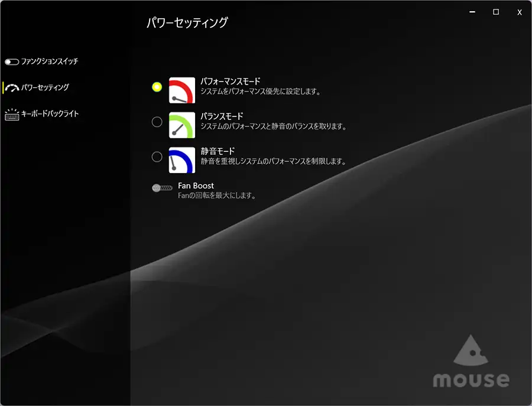Click the red performance mode gauge icon
The width and height of the screenshot is (532, 406).
point(182,90)
